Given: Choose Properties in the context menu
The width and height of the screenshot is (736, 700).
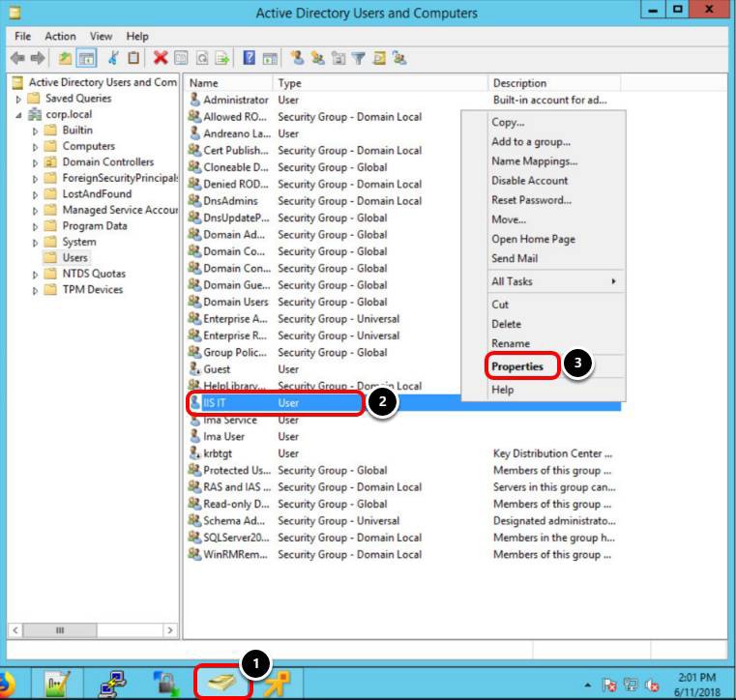Looking at the screenshot, I should click(x=517, y=366).
